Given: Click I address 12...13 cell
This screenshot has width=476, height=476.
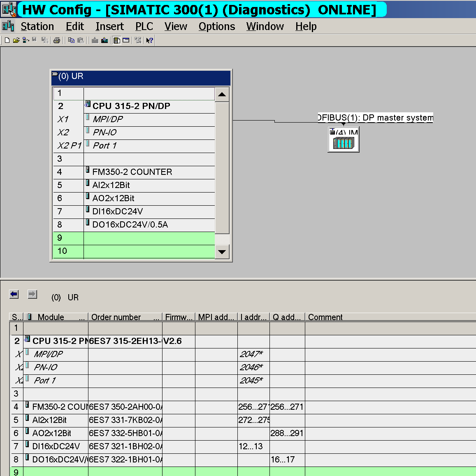Looking at the screenshot, I should pos(253,446).
